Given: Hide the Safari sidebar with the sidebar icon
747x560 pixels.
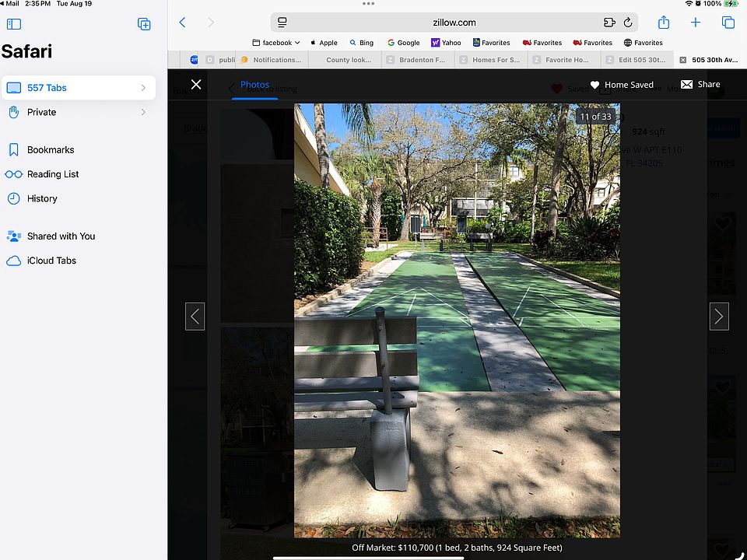Looking at the screenshot, I should point(14,24).
